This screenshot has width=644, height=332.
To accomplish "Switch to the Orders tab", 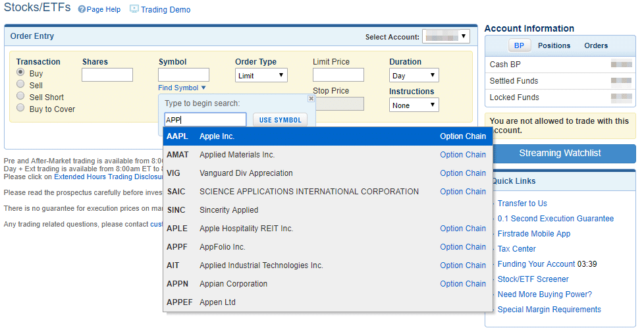I will pos(596,45).
